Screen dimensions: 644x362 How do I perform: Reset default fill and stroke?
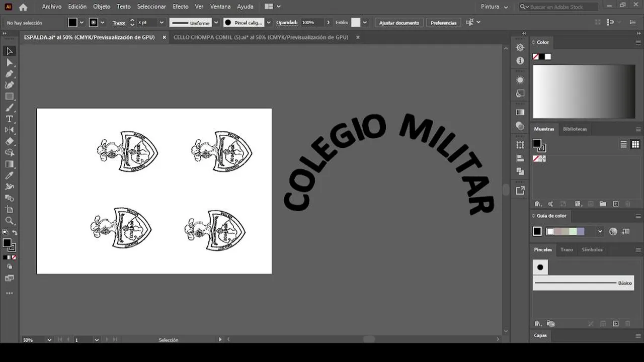[x=5, y=232]
